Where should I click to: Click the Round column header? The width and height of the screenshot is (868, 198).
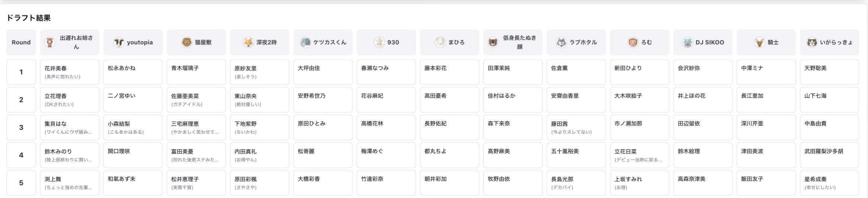(x=21, y=42)
